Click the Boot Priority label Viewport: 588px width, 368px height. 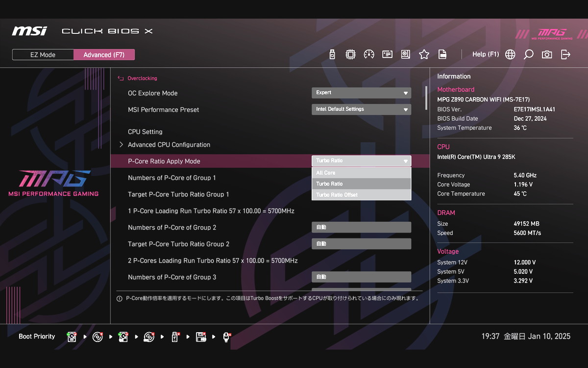click(37, 337)
